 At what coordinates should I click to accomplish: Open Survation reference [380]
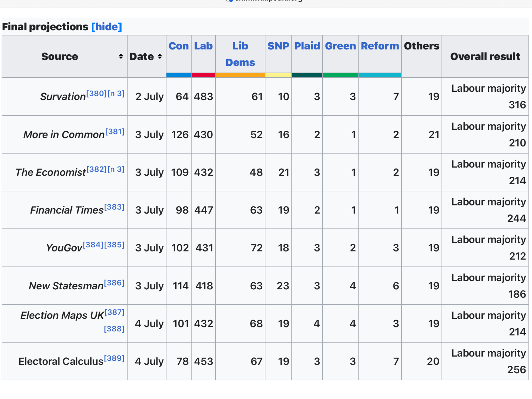[x=96, y=94]
